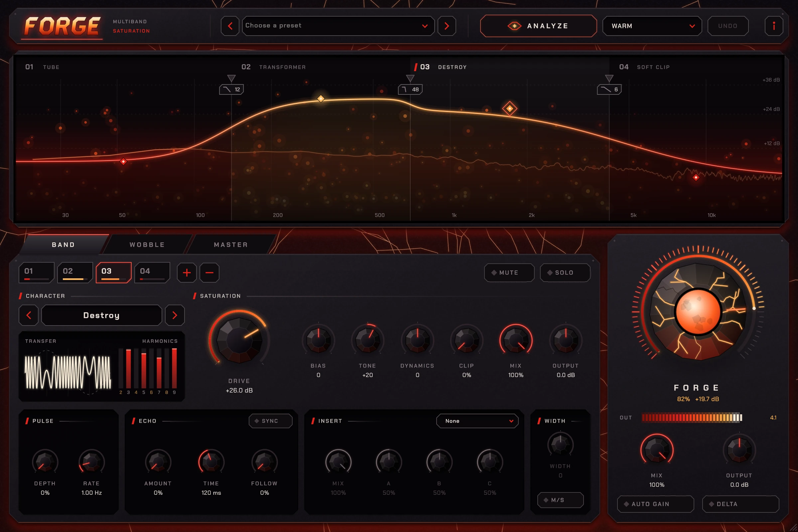
Task: Select previous character type arrow
Action: [x=29, y=315]
